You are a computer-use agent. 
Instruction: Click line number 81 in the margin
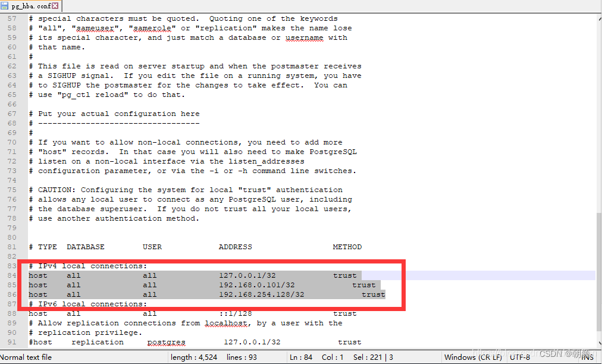[x=12, y=247]
